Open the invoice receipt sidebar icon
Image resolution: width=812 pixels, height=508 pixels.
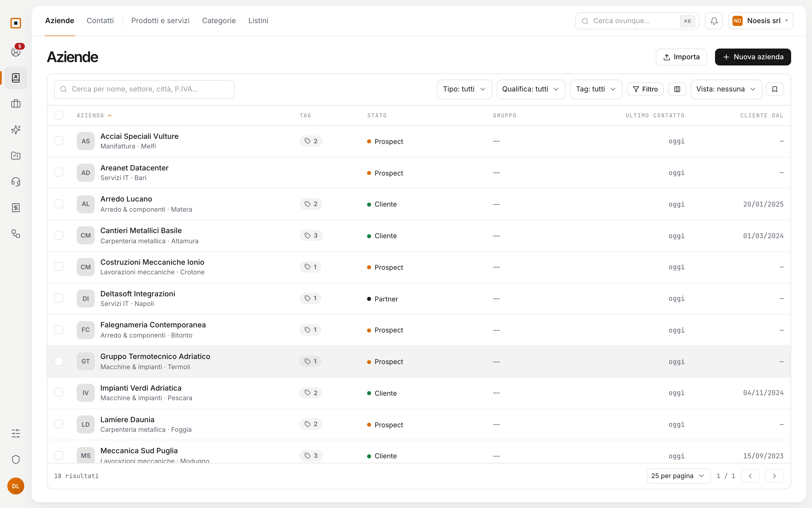point(16,208)
